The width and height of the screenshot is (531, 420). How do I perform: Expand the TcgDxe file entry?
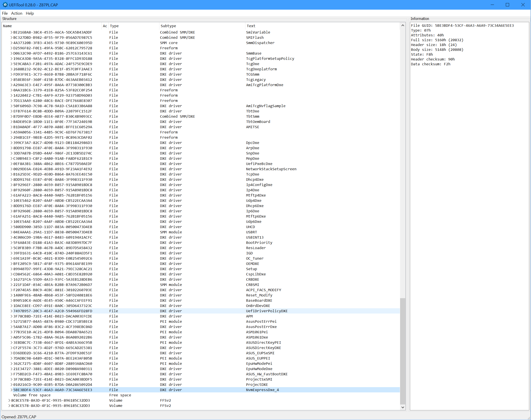[11, 64]
